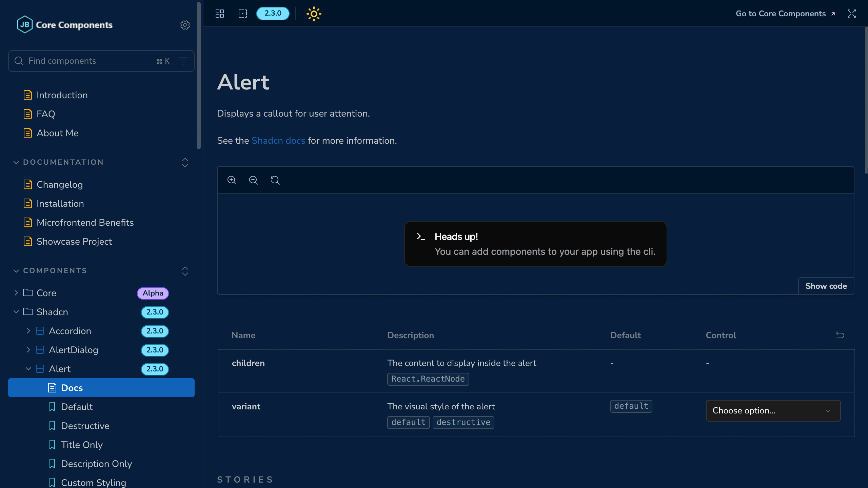Screen dimensions: 868x488
Task: Click inside the Find components search field
Action: [85, 61]
